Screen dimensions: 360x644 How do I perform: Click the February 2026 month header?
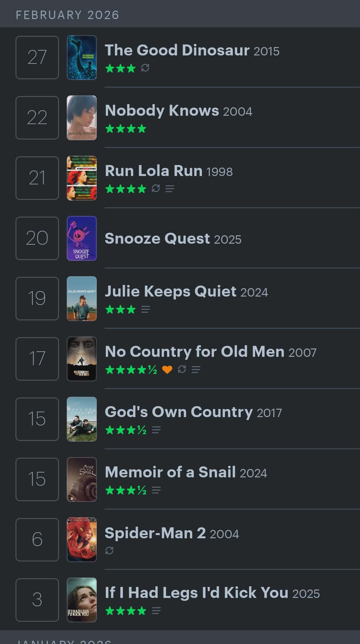[x=67, y=15]
